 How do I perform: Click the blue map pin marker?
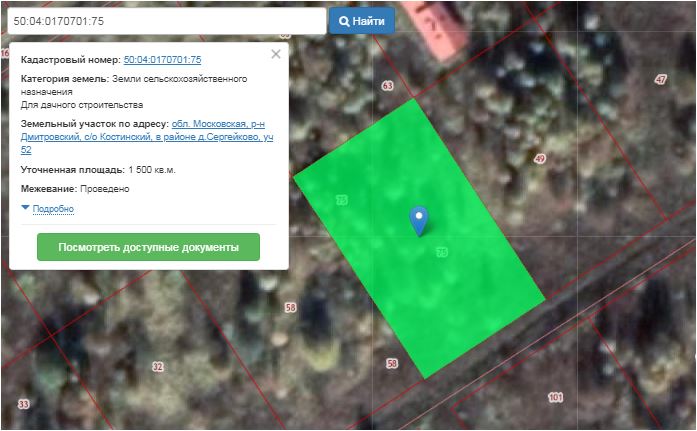click(x=420, y=219)
